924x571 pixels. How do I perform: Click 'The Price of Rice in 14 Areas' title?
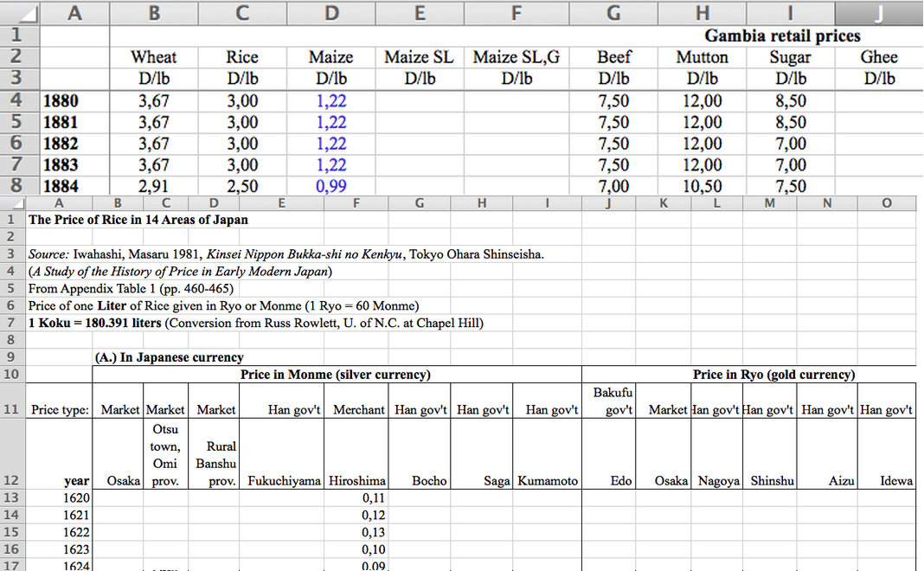tap(138, 220)
